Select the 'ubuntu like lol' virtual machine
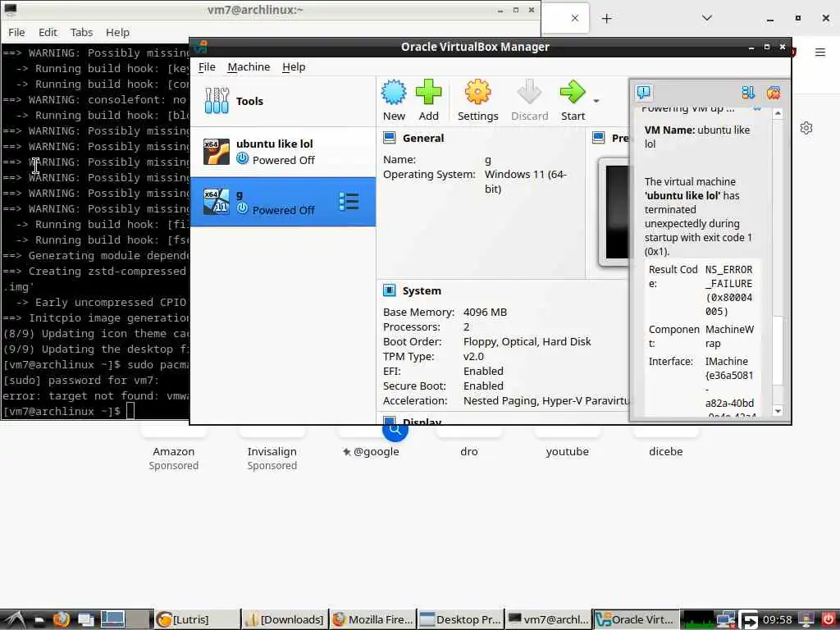Image resolution: width=840 pixels, height=630 pixels. click(283, 152)
